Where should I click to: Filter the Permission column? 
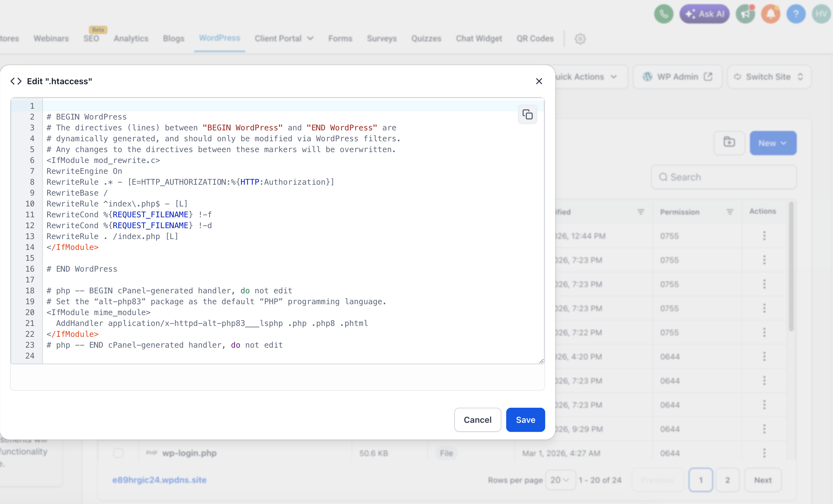730,212
